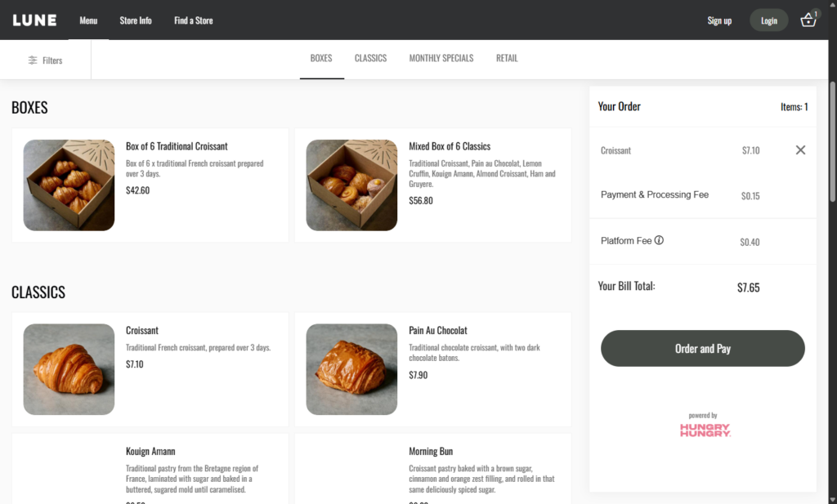Switch to the CLASSICS tab
Image resolution: width=837 pixels, height=504 pixels.
click(x=370, y=58)
